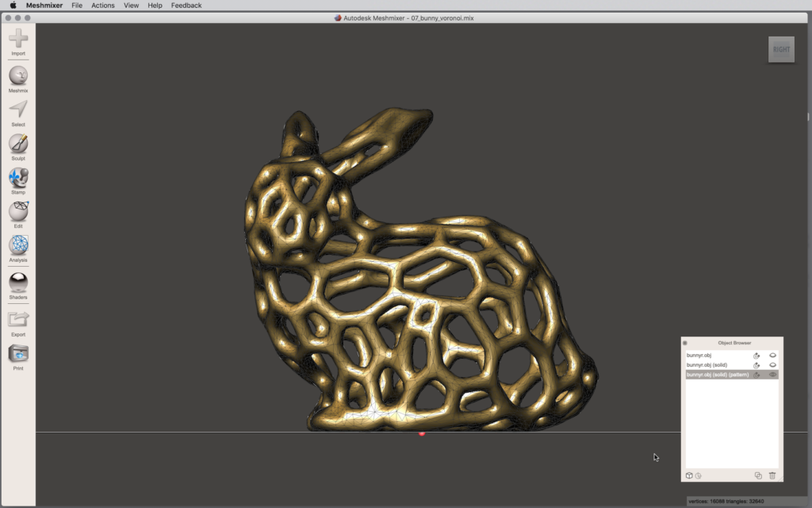Select the Meshmix tool

pos(18,76)
